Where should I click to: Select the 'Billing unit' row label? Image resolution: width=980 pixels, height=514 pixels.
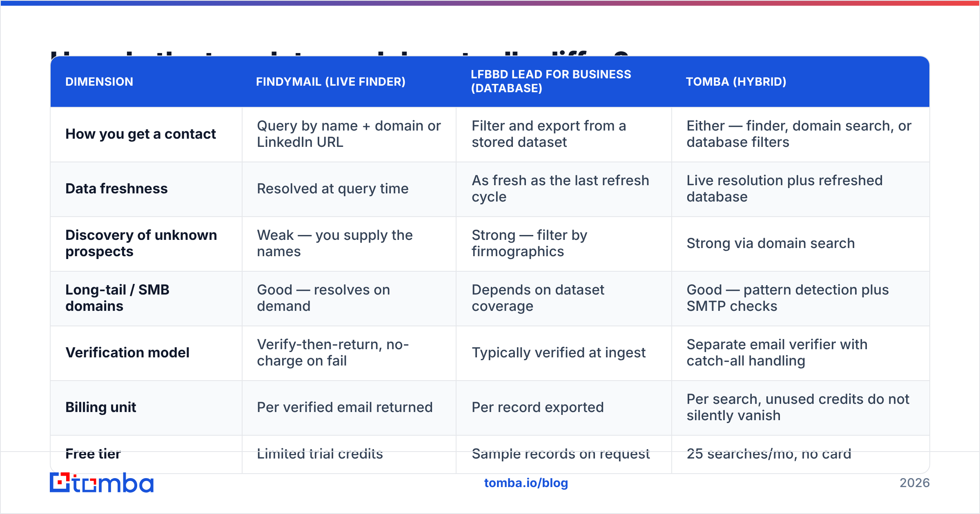[x=101, y=407]
